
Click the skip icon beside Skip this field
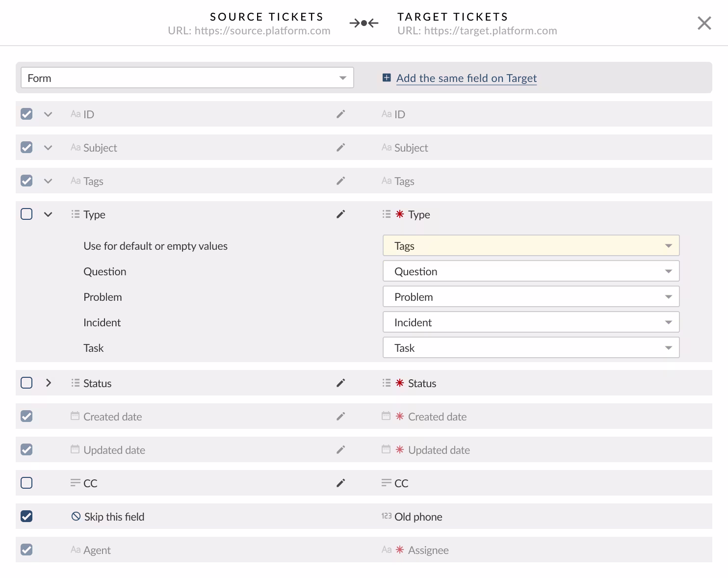click(76, 516)
